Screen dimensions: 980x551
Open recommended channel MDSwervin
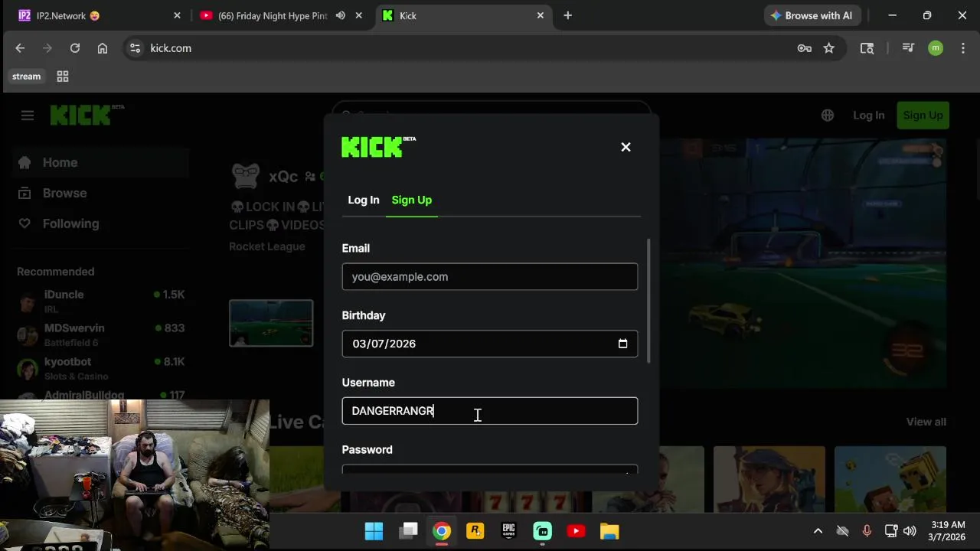(100, 334)
